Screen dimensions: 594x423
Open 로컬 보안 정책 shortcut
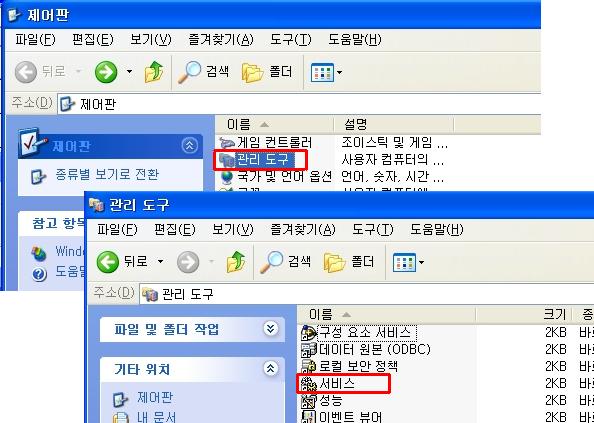(349, 366)
